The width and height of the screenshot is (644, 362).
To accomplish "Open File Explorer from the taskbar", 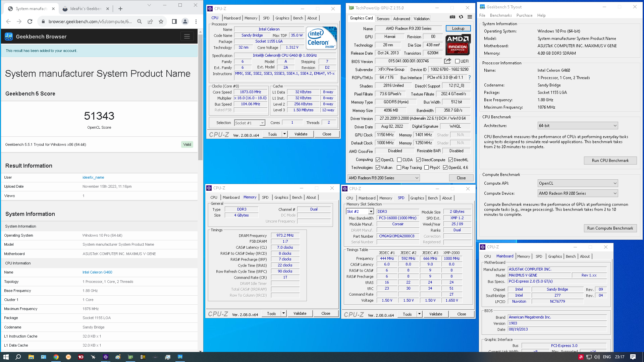I will pos(31,357).
